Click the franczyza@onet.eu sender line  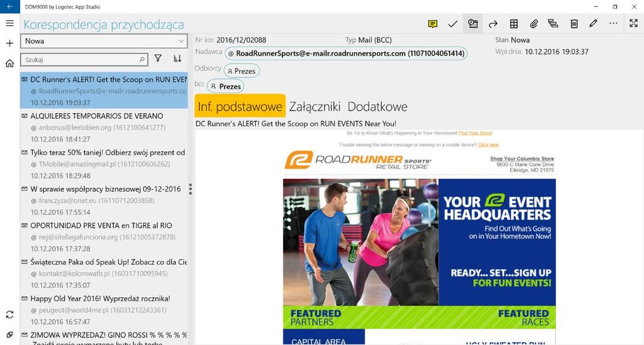[x=93, y=200]
